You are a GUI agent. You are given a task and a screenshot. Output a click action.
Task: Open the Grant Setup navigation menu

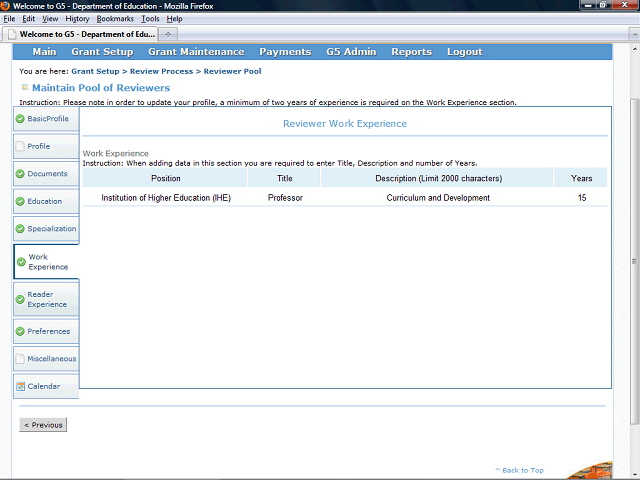pos(102,52)
